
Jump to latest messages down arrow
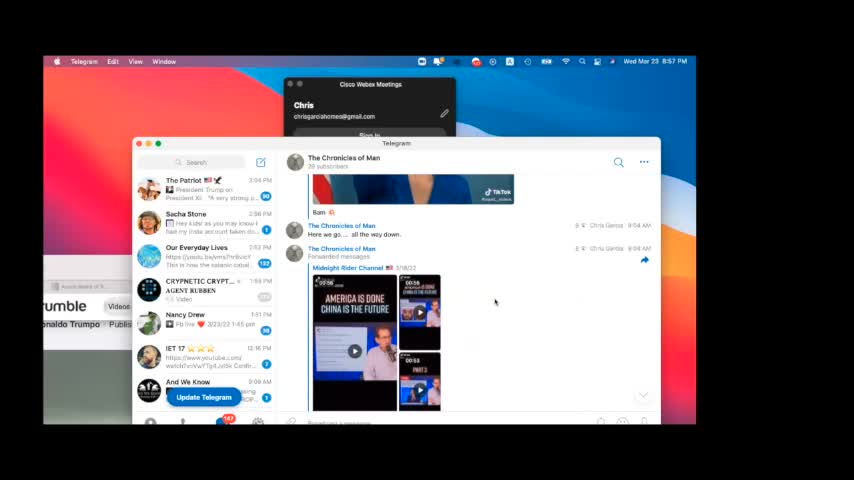[x=643, y=395]
